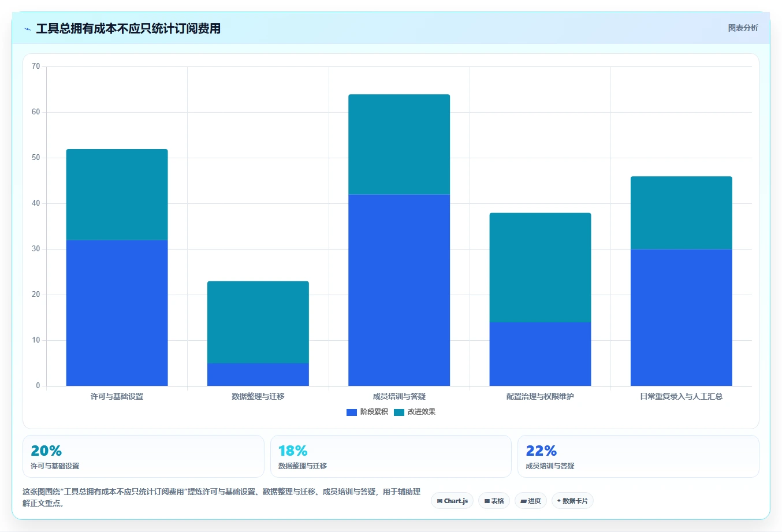Toggle the 改进效果 legend color box
Image resolution: width=782 pixels, height=532 pixels.
click(x=399, y=412)
